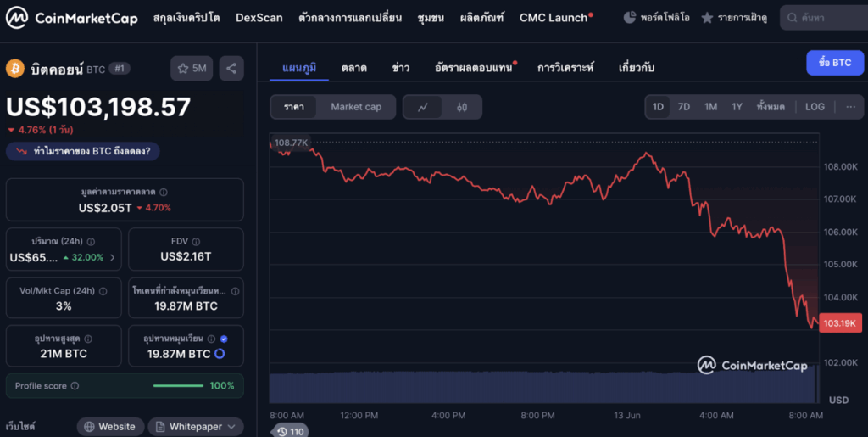Open the CMC Launch menu item
868x437 pixels.
[x=554, y=18]
